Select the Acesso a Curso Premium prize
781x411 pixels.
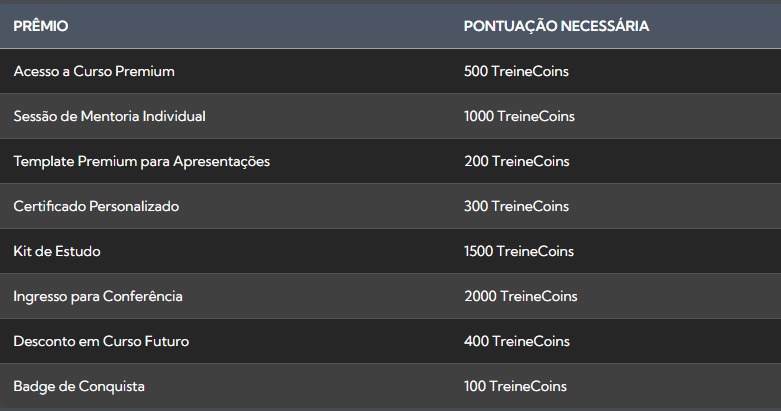pos(94,71)
